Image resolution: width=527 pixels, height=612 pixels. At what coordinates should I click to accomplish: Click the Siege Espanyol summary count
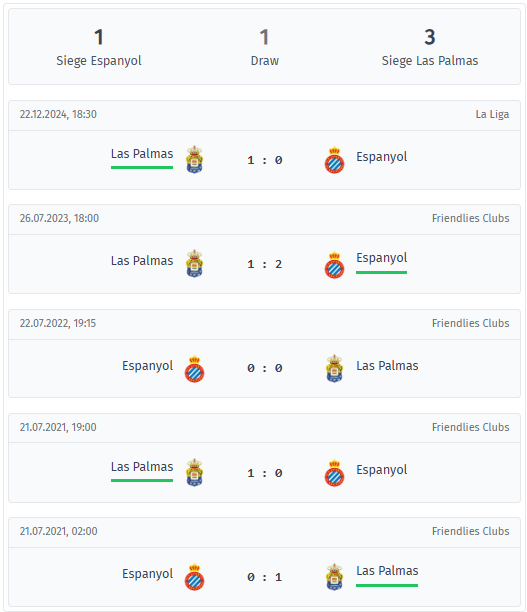coord(99,37)
